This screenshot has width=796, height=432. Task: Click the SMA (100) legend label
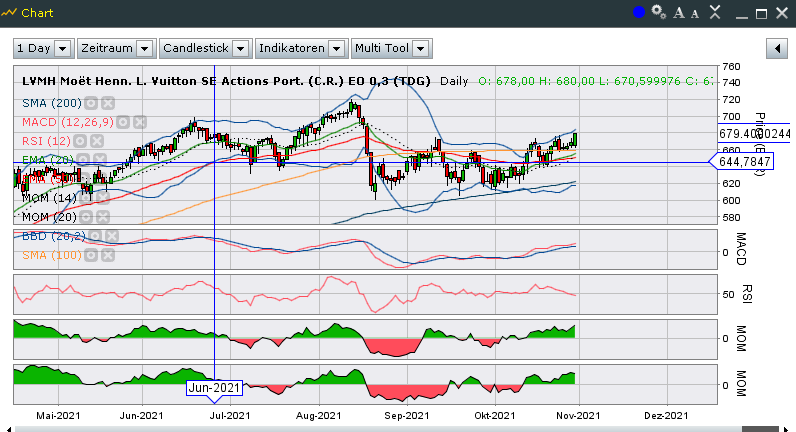(52, 255)
